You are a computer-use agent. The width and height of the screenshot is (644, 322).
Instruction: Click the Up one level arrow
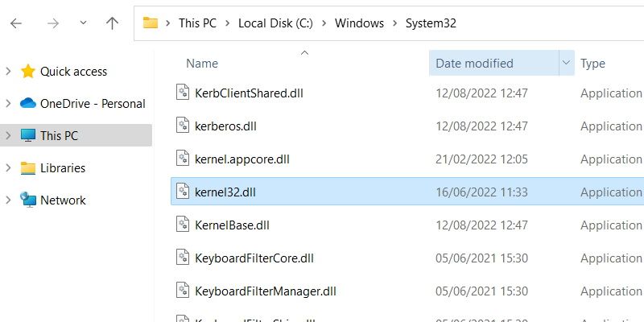[112, 23]
